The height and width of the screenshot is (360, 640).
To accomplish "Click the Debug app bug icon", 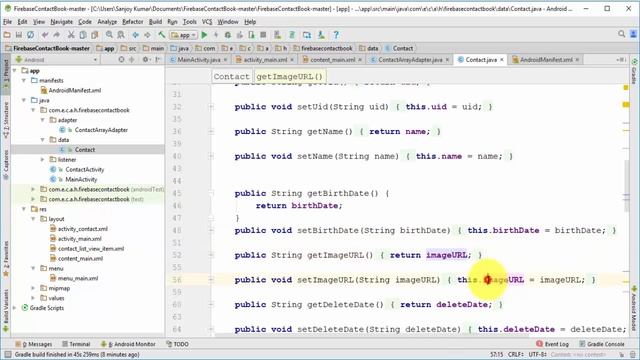I will click(228, 35).
